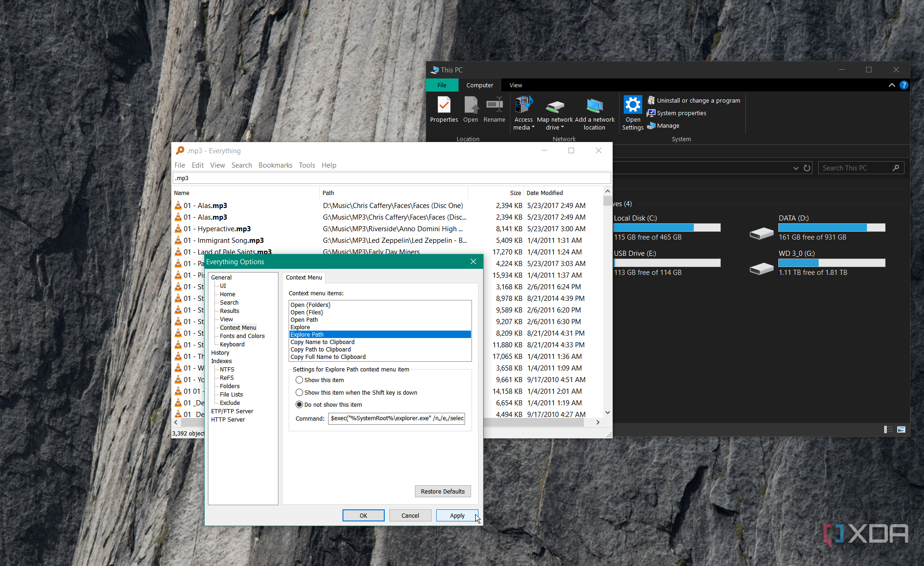Select 'Show this item when Shift key is down'
The image size is (924, 566).
299,393
